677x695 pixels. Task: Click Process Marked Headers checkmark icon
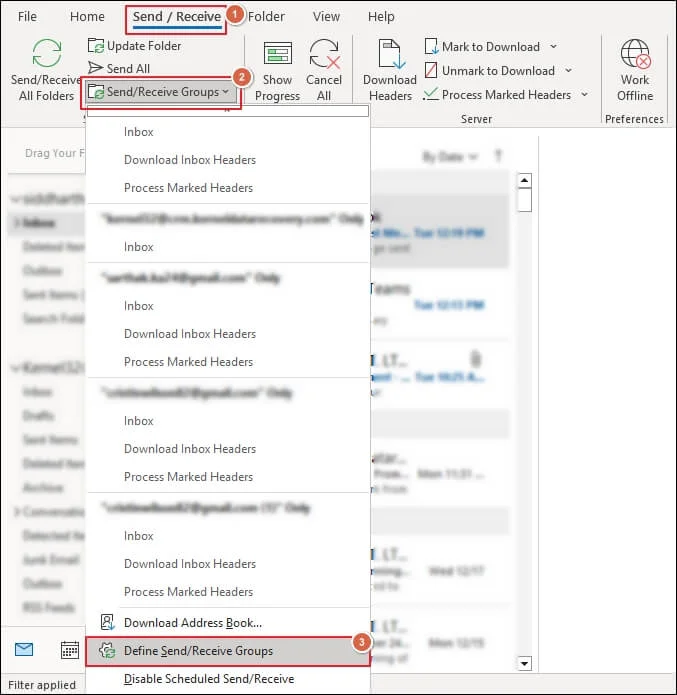[x=430, y=94]
